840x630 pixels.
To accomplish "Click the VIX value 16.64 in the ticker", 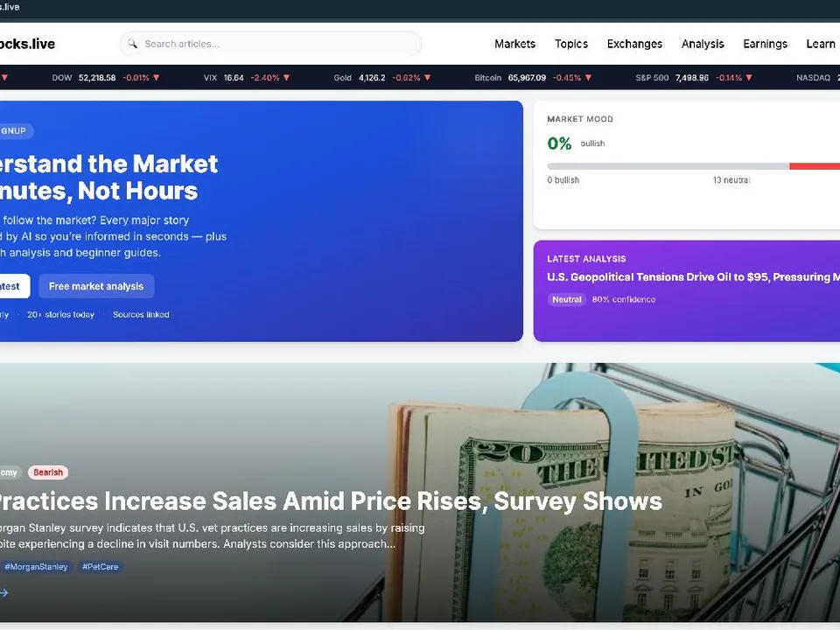I will [234, 78].
